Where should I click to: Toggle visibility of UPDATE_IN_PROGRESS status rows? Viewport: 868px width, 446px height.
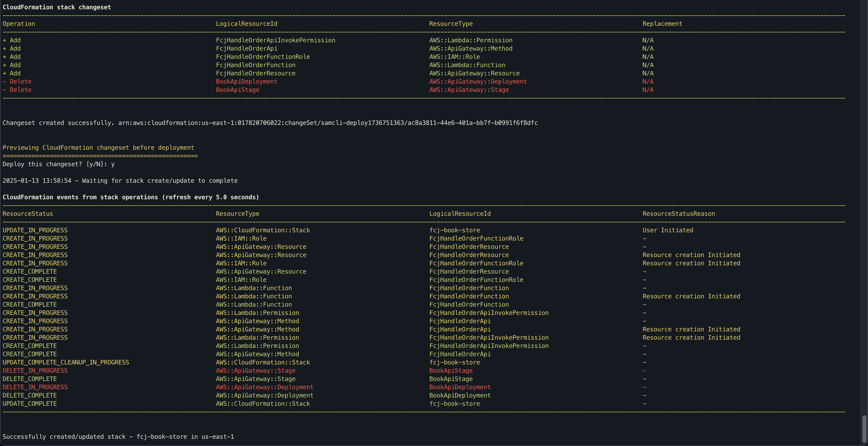click(35, 230)
